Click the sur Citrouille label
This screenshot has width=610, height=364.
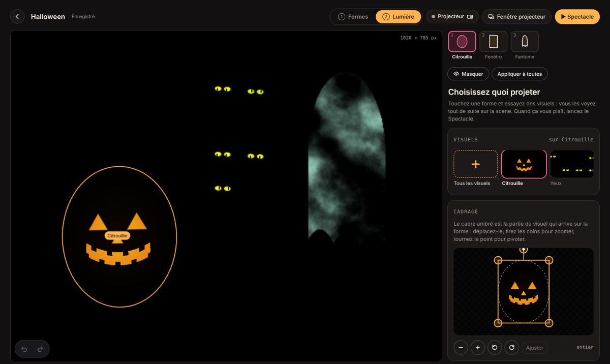tap(571, 139)
